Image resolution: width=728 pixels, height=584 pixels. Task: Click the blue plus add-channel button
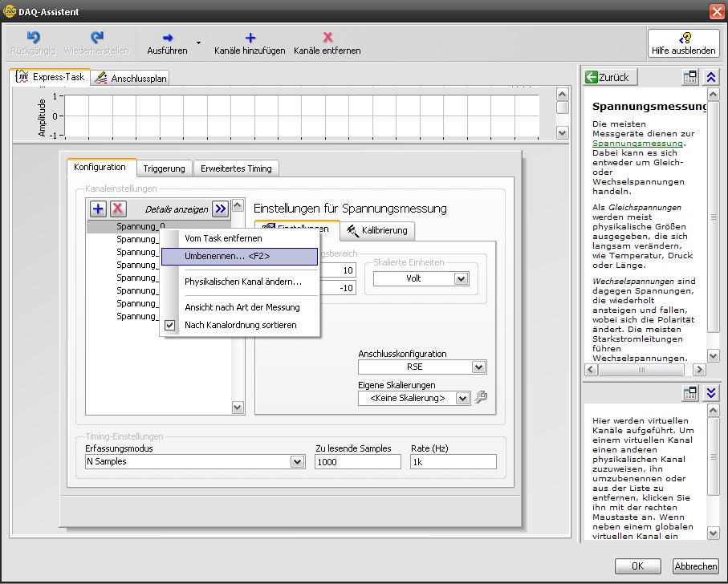pyautogui.click(x=98, y=209)
